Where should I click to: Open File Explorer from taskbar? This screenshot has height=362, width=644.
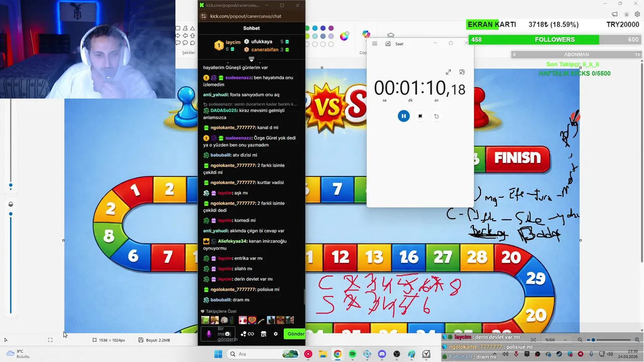coord(323,354)
